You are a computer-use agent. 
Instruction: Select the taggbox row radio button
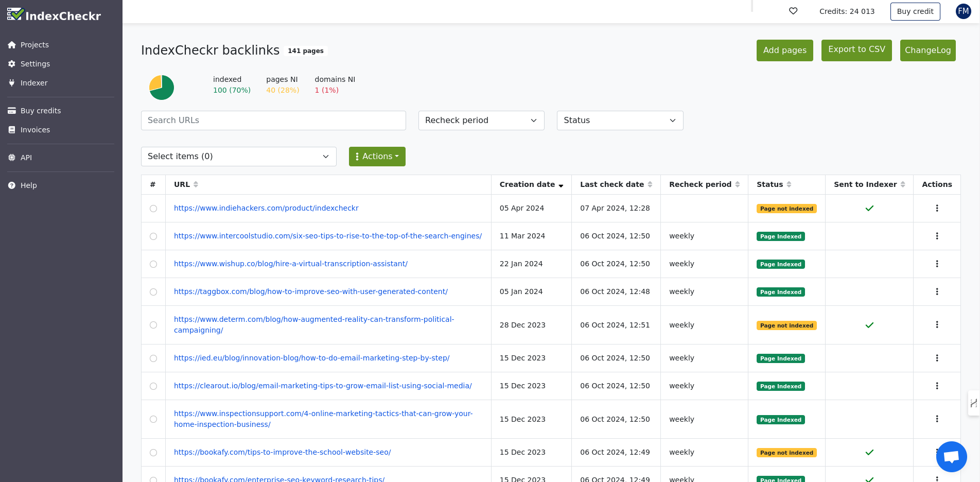click(x=153, y=292)
